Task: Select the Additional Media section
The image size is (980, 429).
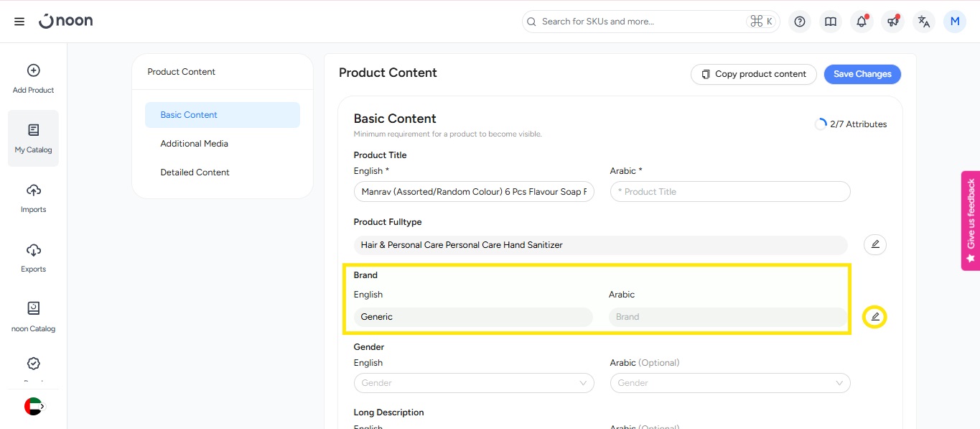Action: pos(195,144)
